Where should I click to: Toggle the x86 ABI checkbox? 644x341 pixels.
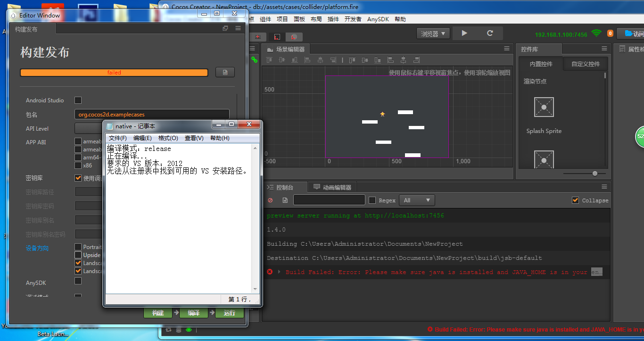coord(78,166)
